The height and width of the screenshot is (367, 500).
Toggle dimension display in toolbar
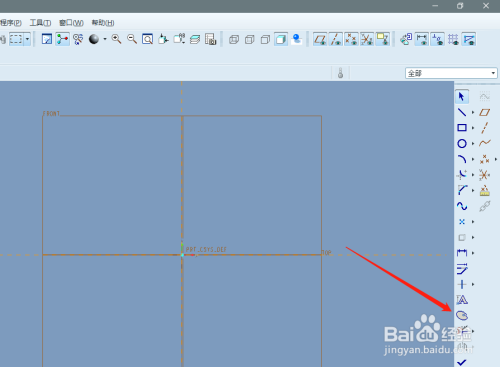tap(422, 39)
